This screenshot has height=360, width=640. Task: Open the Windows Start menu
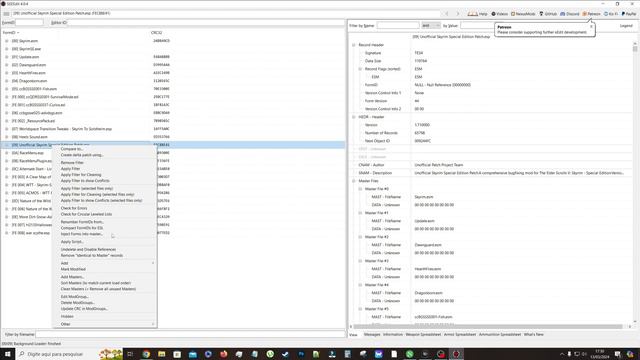click(x=7, y=354)
